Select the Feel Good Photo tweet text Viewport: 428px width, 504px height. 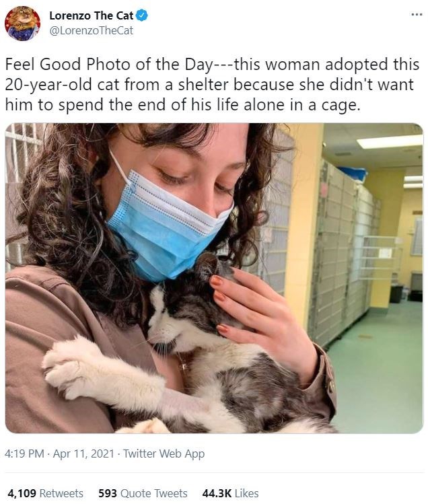pos(212,85)
